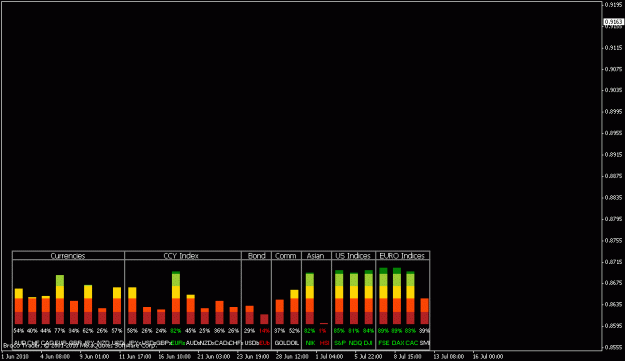The width and height of the screenshot is (625, 361).
Task: Click the 85% value above S&P
Action: point(339,331)
